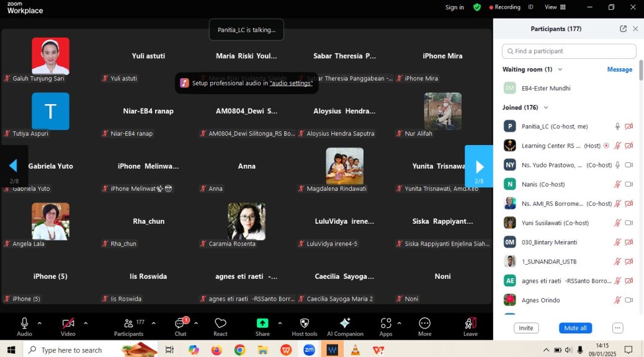Image resolution: width=644 pixels, height=357 pixels.
Task: Expand the audio options caret
Action: click(40, 323)
